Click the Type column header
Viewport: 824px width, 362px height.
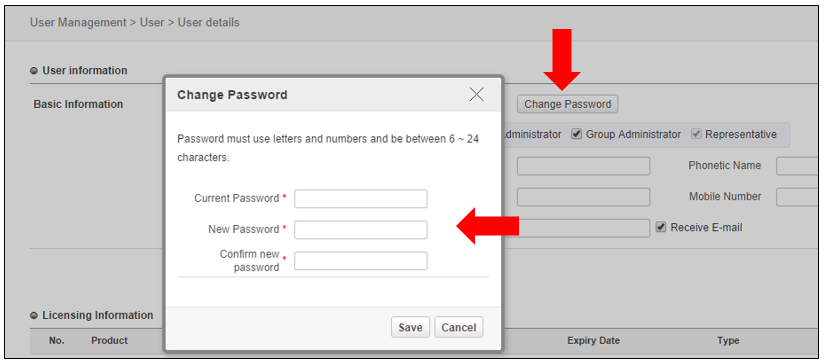click(x=728, y=340)
